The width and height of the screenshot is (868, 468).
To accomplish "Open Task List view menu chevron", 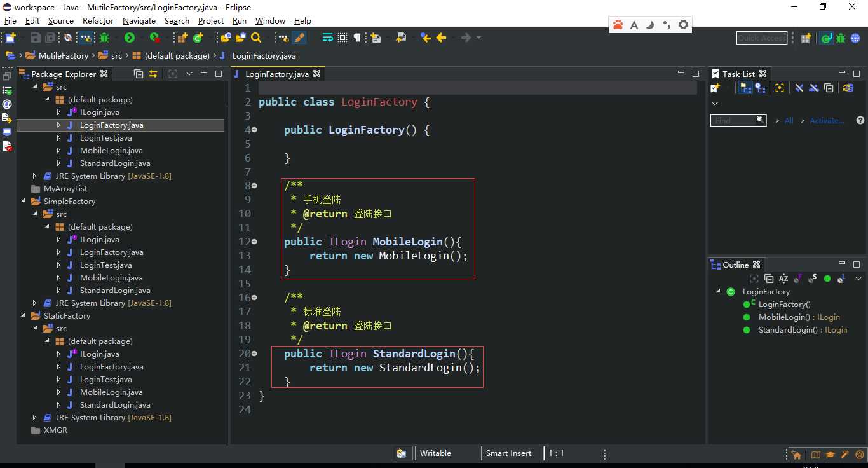I will (715, 104).
